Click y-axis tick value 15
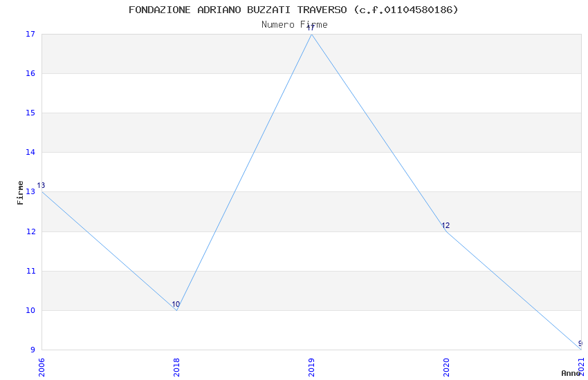Screen dimensions: 588x380 30,113
